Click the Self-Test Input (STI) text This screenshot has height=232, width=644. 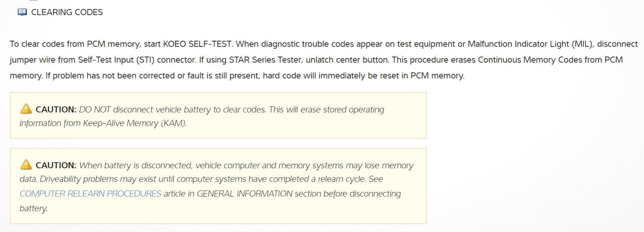coord(116,60)
